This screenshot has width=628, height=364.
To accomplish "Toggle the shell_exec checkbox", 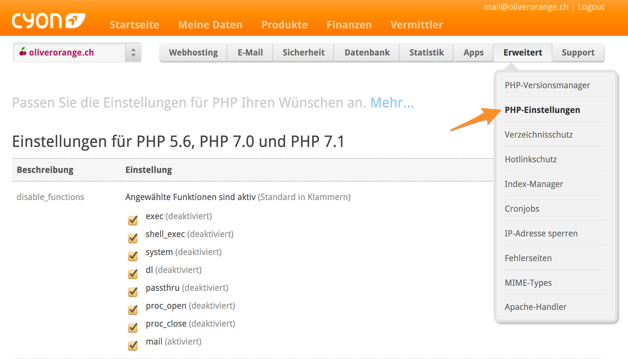I will pyautogui.click(x=133, y=238).
